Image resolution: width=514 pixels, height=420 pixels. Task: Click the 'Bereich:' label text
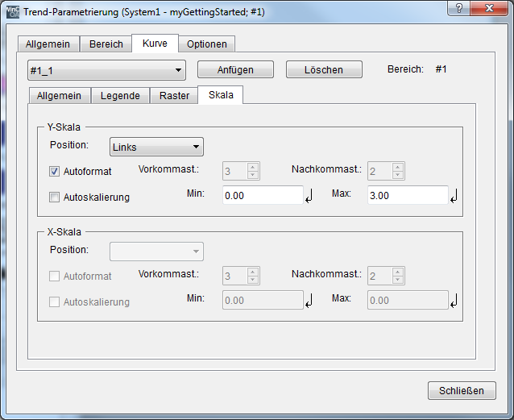405,69
